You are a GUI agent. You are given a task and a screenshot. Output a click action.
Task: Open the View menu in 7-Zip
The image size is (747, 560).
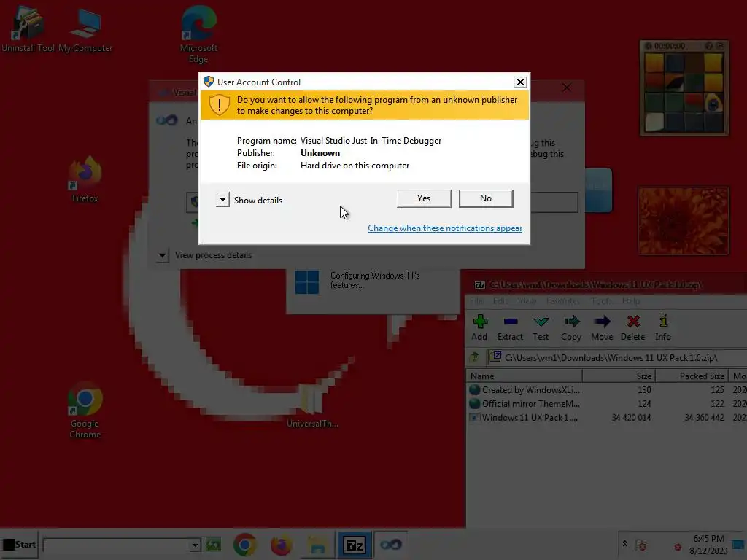point(527,301)
